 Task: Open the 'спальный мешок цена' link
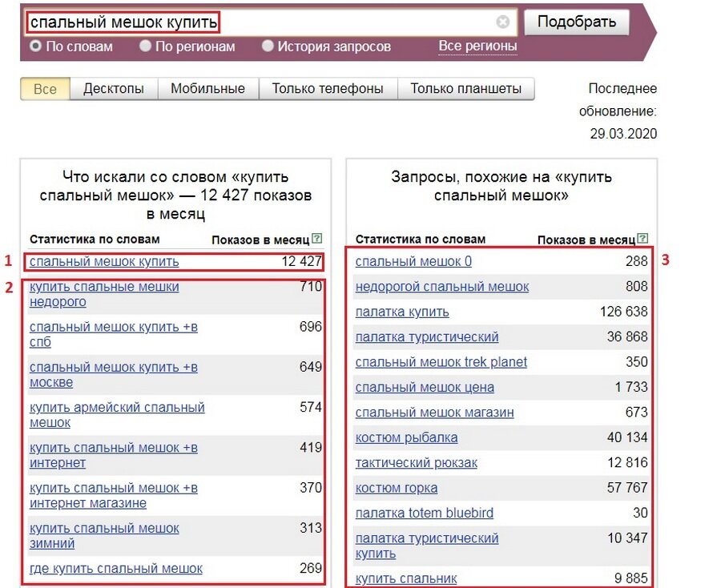[425, 388]
